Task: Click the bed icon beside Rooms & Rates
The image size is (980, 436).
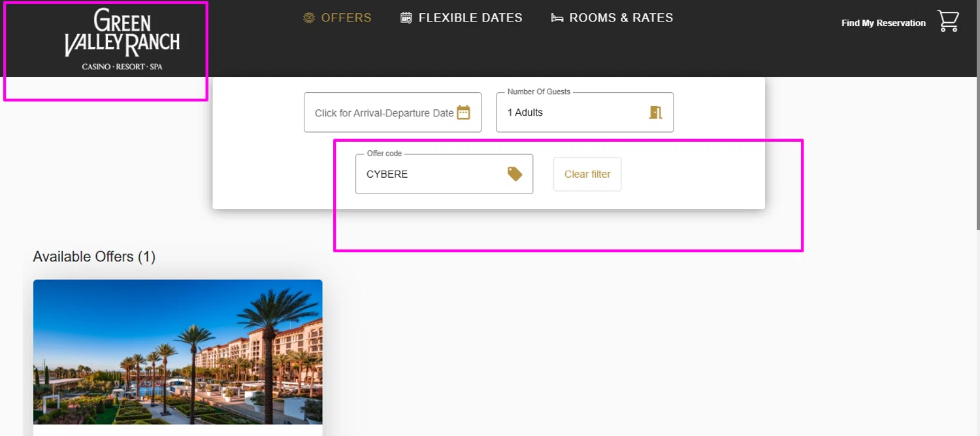Action: coord(557,18)
